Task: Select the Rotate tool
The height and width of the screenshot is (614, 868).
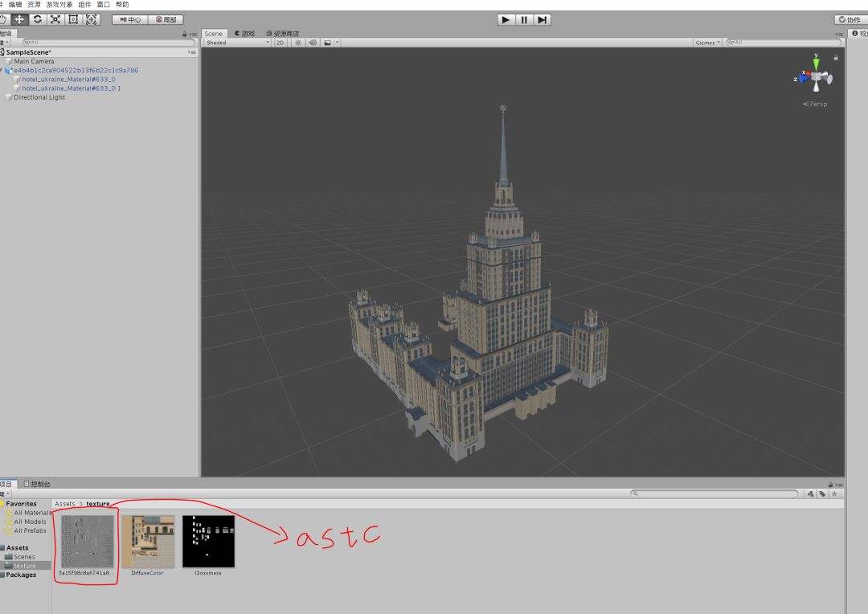Action: [37, 19]
